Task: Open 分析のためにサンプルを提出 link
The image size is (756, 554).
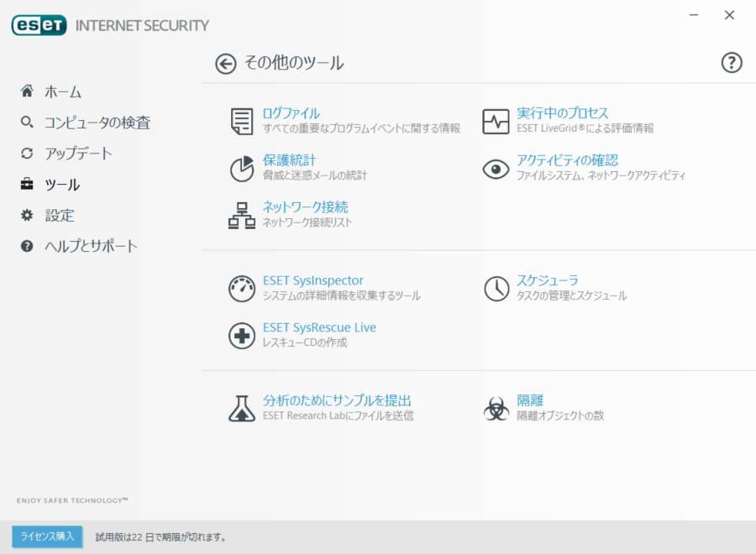Action: click(337, 400)
